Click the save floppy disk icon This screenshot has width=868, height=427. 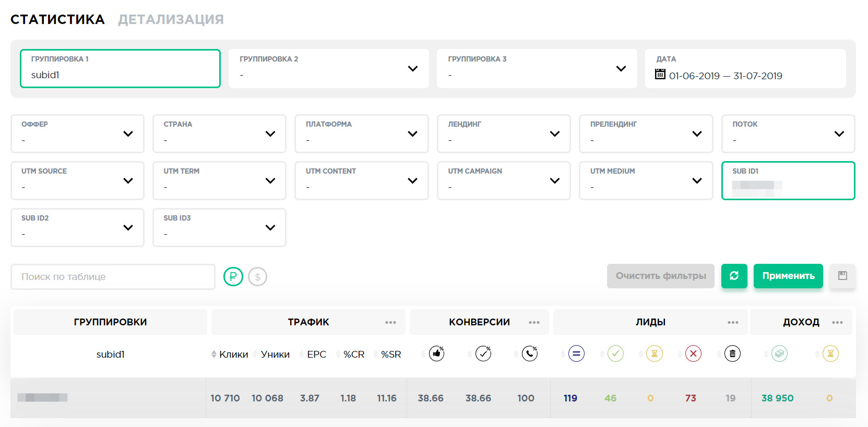pos(842,276)
